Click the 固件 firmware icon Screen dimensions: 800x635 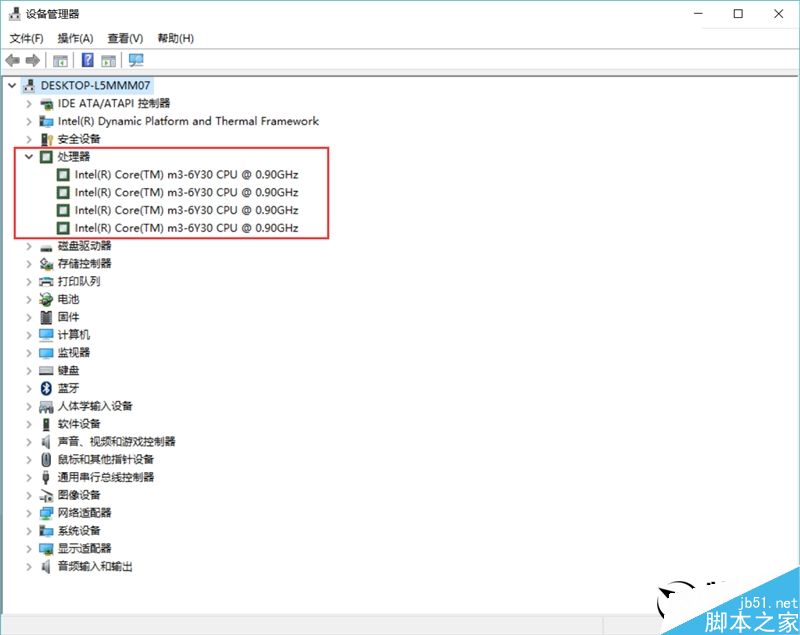(x=46, y=317)
